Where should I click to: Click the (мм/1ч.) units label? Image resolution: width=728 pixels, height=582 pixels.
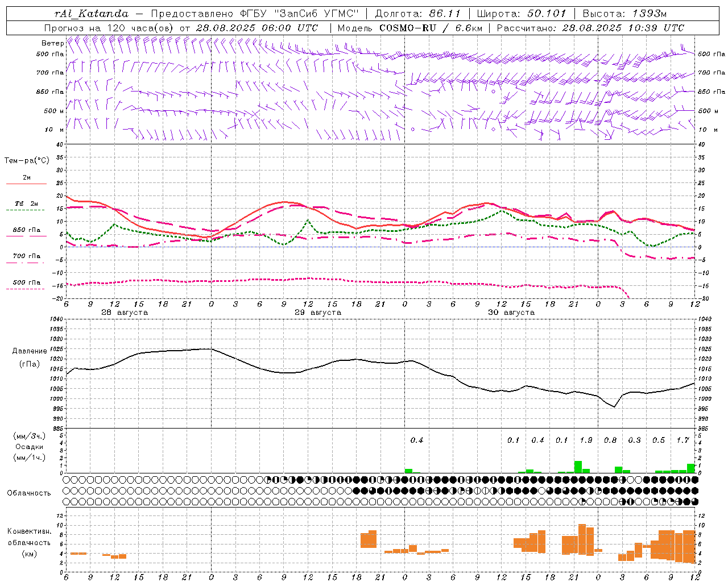pyautogui.click(x=30, y=458)
